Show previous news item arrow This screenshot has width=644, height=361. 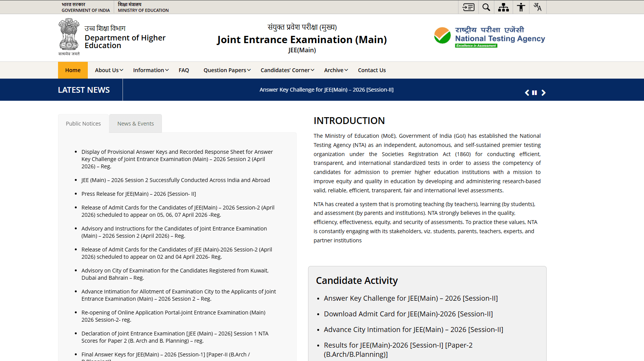527,93
